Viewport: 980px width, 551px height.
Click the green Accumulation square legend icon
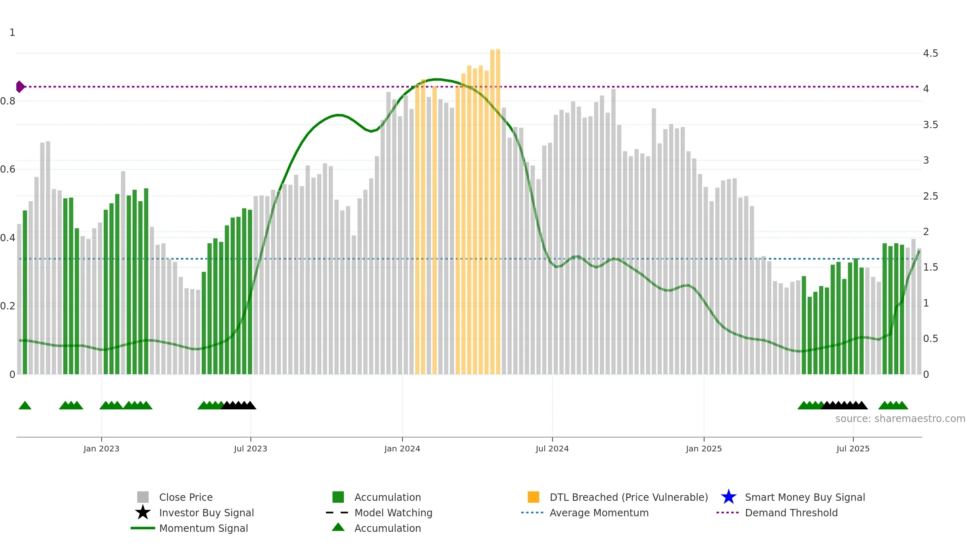pos(338,497)
